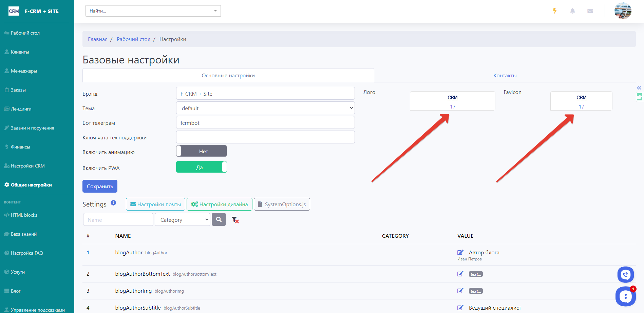Viewport: 644px width, 313px height.
Task: Edit the blogAuthor value with pencil icon
Action: click(x=460, y=252)
